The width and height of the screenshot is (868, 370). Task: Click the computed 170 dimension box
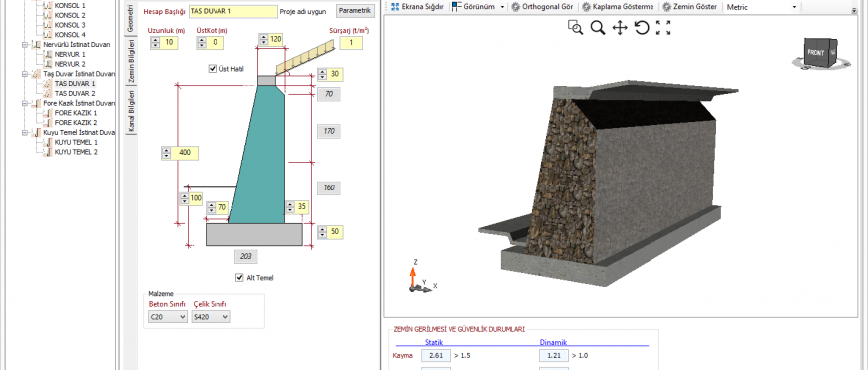click(329, 131)
